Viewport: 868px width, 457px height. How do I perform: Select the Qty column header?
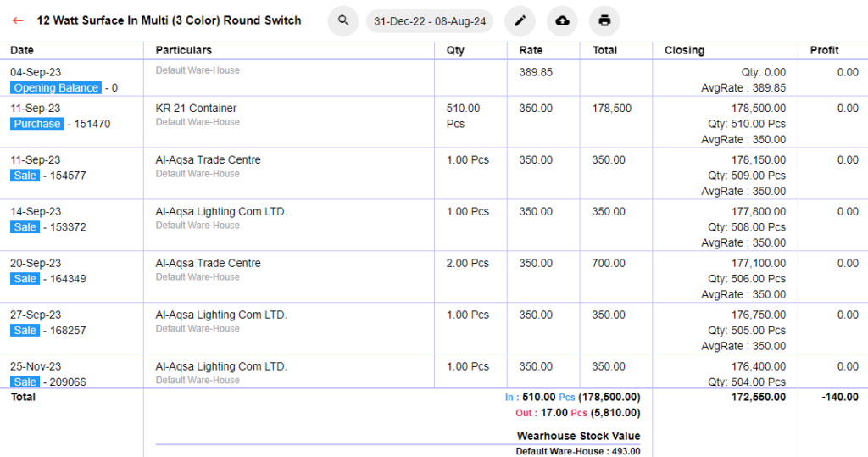[x=455, y=50]
